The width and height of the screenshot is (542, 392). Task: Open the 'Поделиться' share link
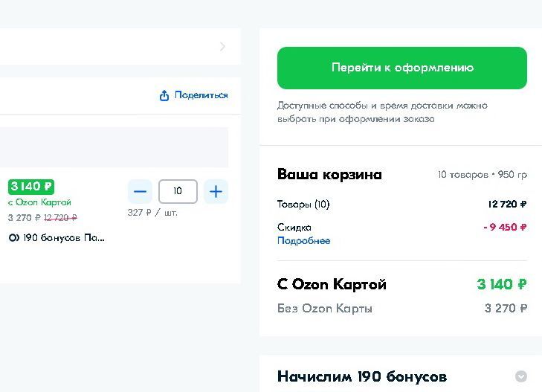pos(201,94)
